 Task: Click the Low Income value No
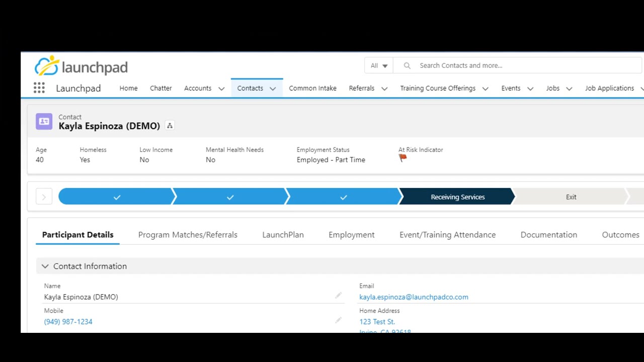[144, 160]
